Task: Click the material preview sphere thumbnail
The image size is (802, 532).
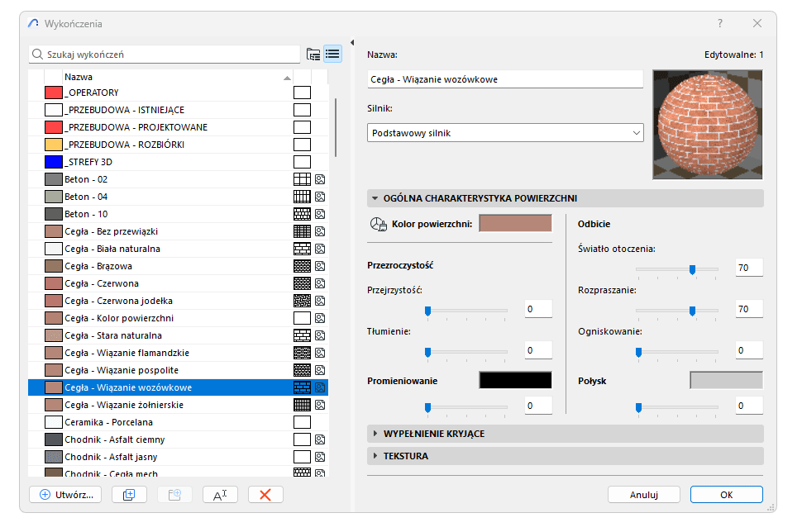Action: pos(707,124)
